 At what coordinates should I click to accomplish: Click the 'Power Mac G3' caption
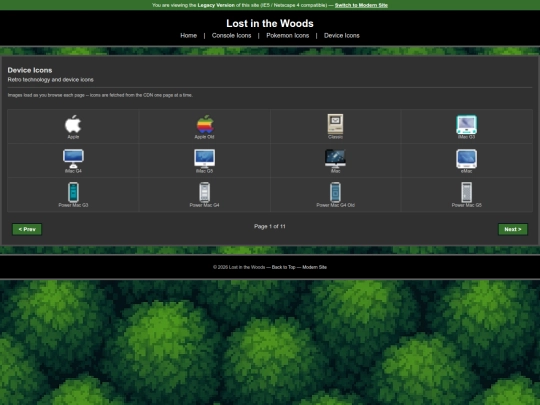click(x=73, y=205)
